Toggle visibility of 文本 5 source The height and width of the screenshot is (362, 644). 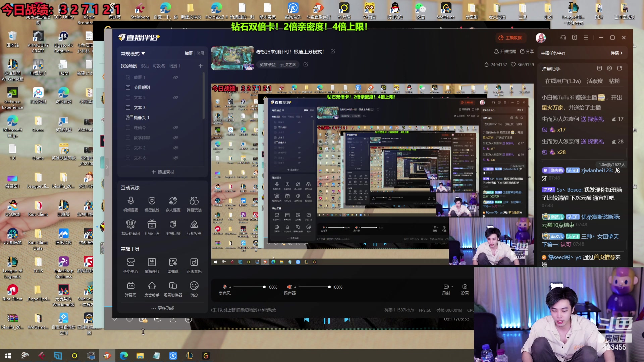(175, 98)
